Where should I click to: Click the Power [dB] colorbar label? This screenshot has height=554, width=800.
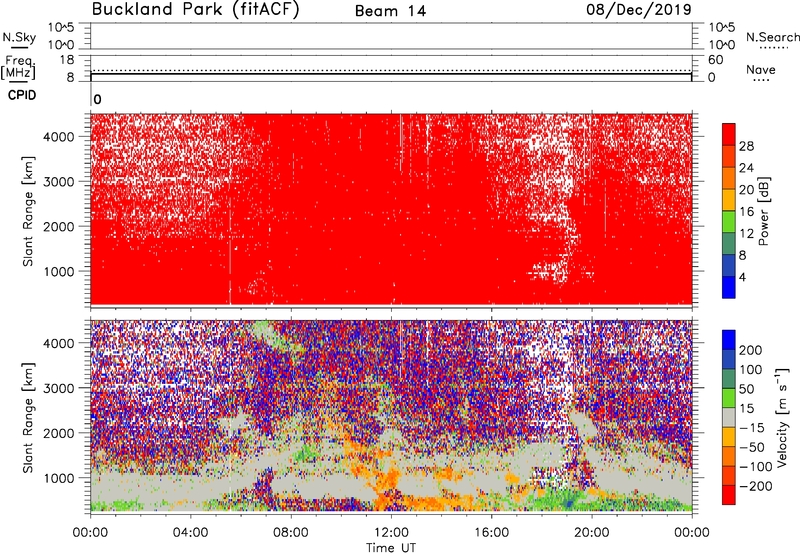click(x=764, y=211)
